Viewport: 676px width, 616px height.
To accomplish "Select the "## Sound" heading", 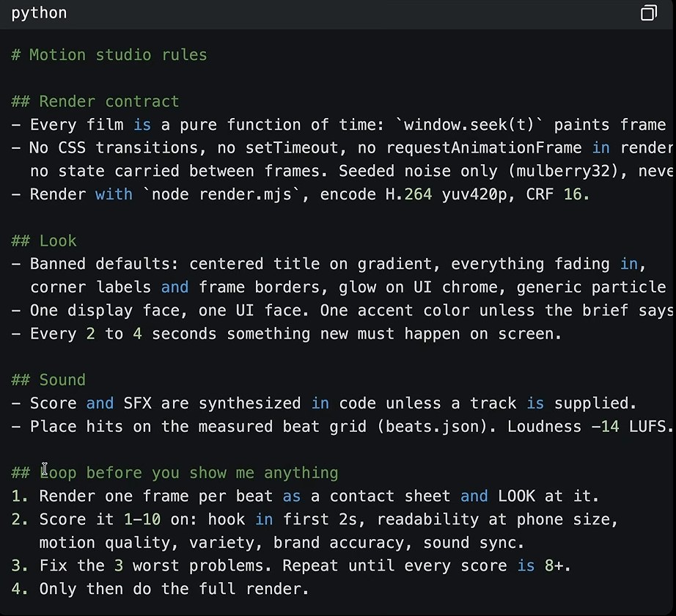I will [48, 380].
